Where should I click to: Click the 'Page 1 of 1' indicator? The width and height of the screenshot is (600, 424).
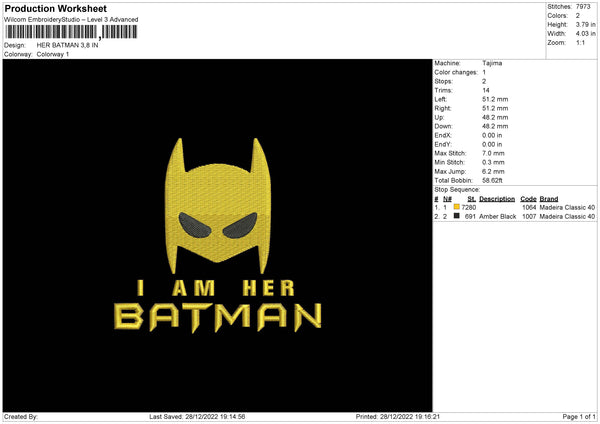point(579,417)
